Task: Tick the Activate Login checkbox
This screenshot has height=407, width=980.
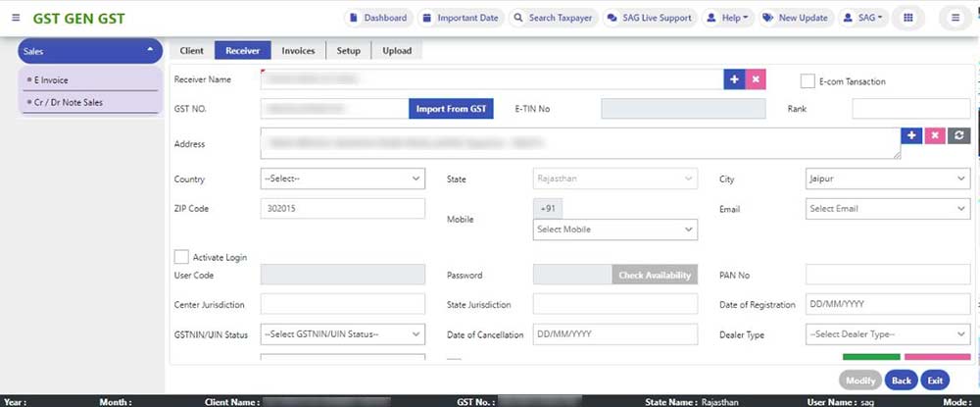Action: coord(180,257)
